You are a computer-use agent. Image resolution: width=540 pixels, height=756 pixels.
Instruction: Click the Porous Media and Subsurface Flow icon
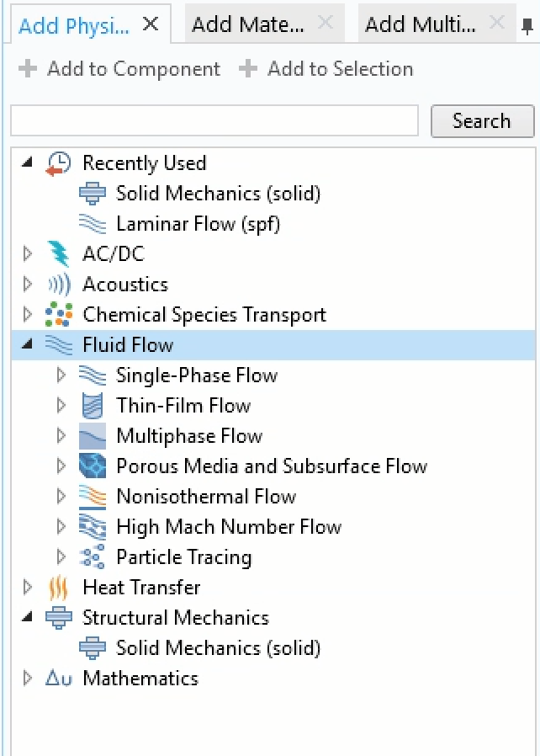tap(92, 466)
